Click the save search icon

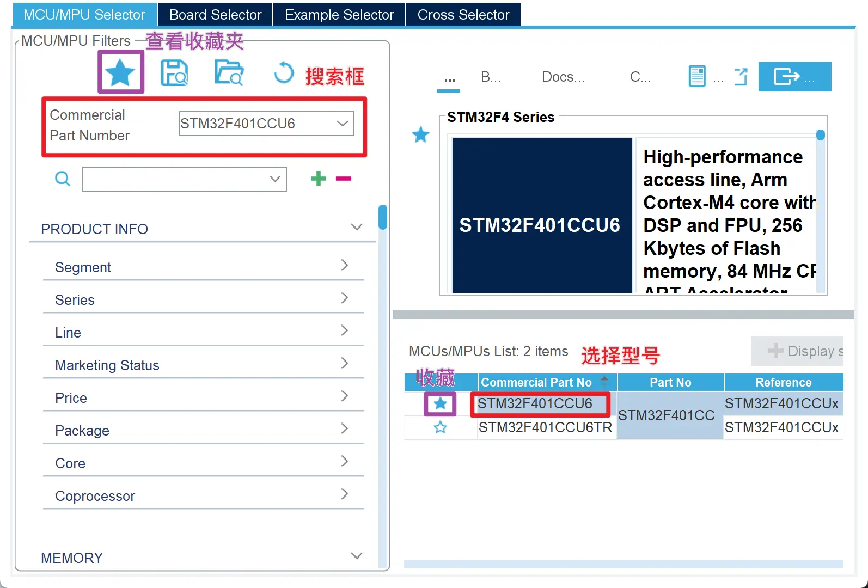[174, 73]
